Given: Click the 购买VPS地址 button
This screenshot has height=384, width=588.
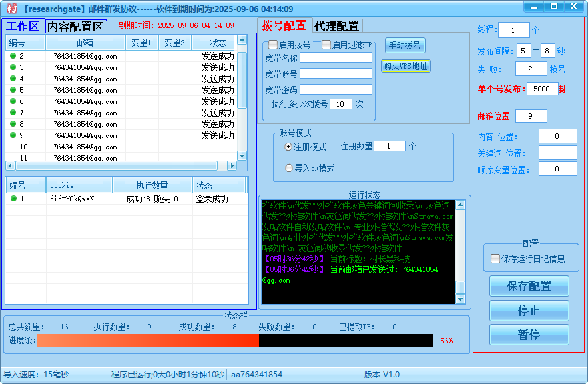Looking at the screenshot, I should [x=405, y=67].
